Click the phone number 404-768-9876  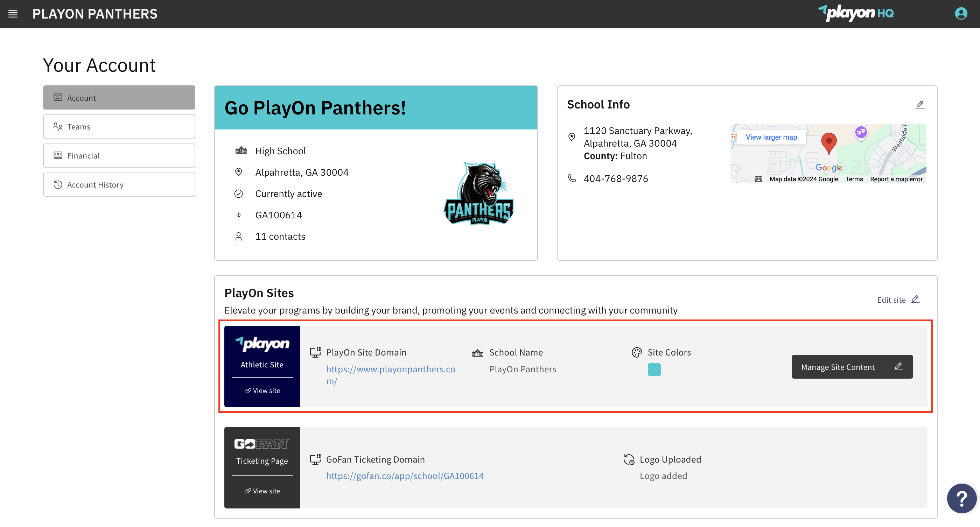(x=616, y=178)
